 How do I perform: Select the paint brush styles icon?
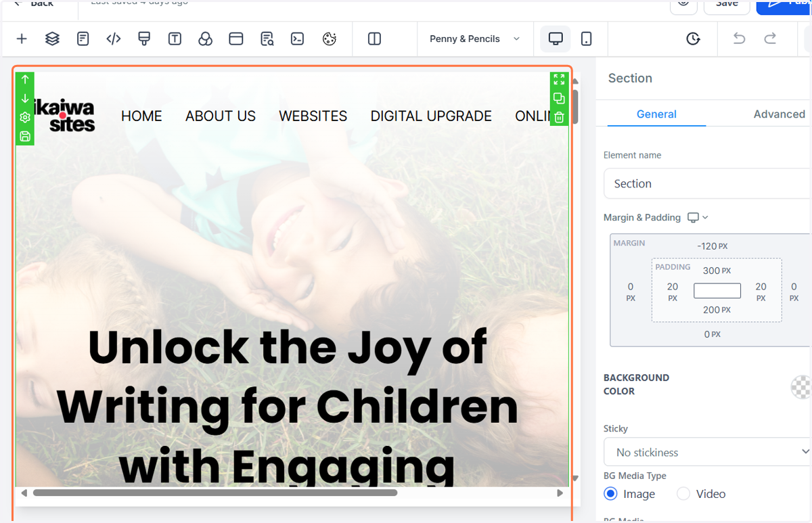(144, 39)
